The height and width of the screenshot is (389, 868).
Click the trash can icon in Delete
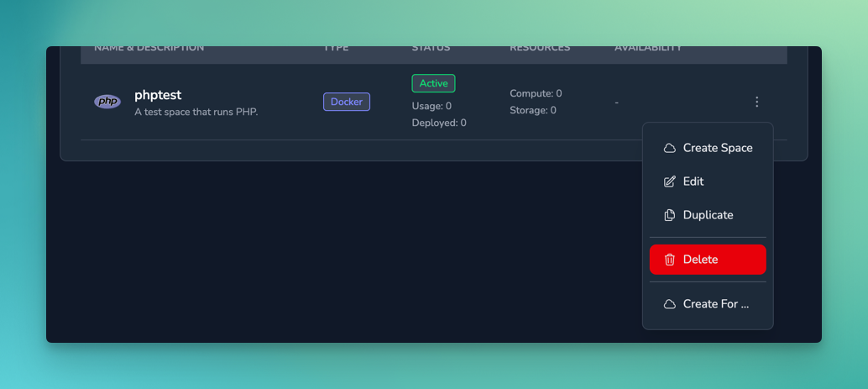(x=669, y=260)
